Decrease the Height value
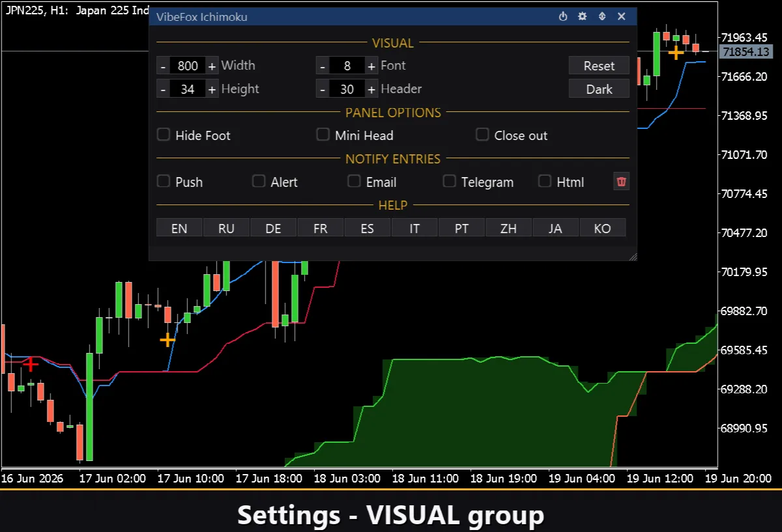The image size is (782, 532). tap(163, 89)
